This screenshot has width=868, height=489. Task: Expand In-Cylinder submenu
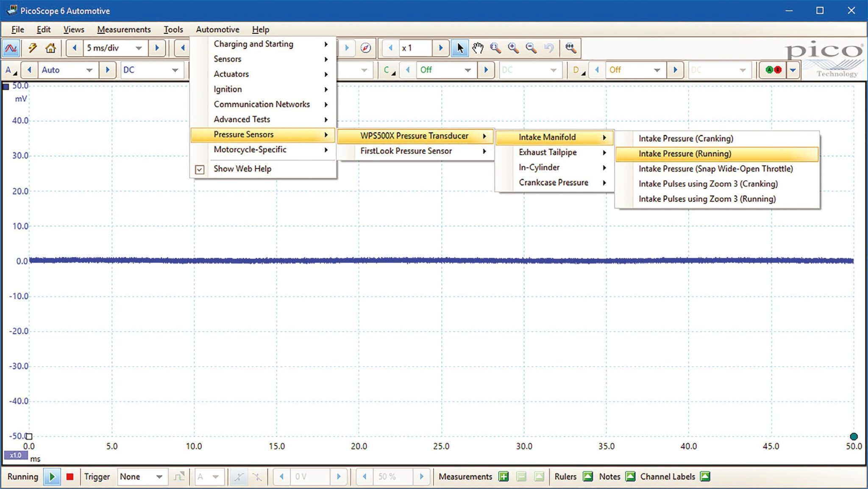[x=554, y=168]
